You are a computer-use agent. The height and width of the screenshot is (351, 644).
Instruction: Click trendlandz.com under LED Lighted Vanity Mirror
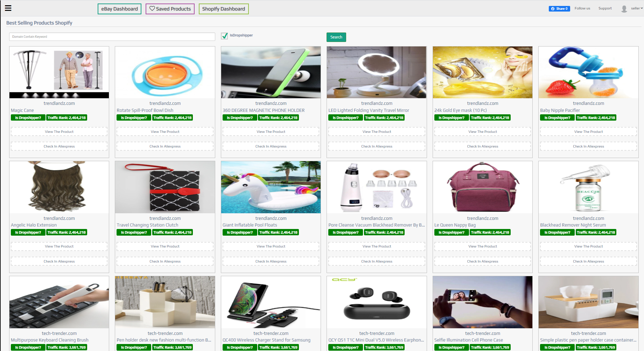377,103
